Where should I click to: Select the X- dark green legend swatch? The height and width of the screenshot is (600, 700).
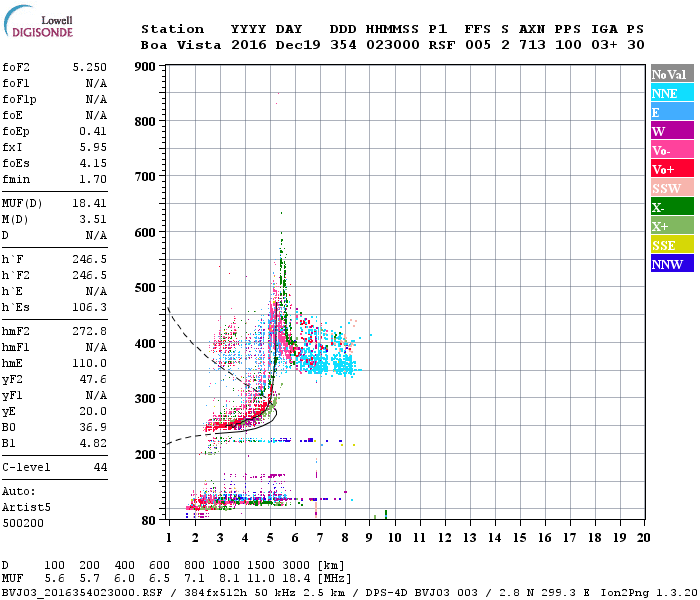click(672, 206)
